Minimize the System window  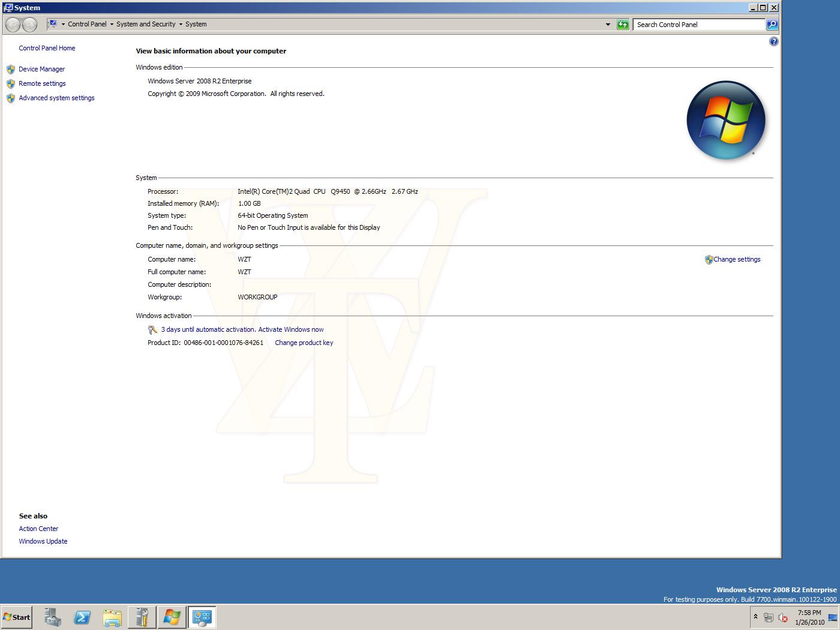coord(754,8)
